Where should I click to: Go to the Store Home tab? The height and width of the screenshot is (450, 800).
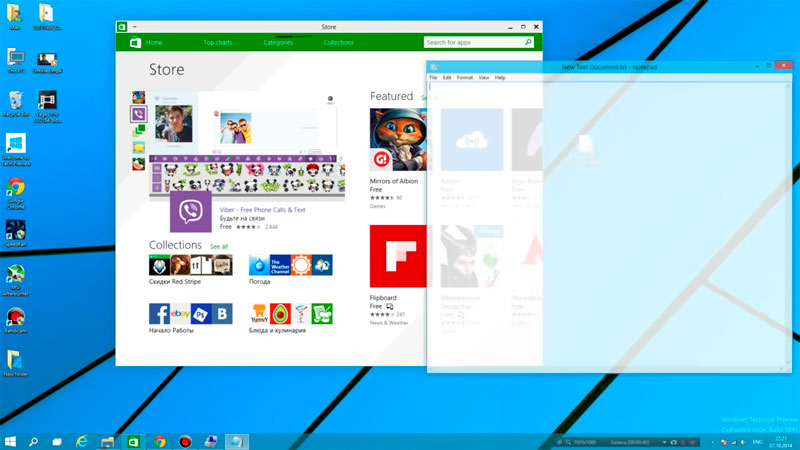(154, 42)
